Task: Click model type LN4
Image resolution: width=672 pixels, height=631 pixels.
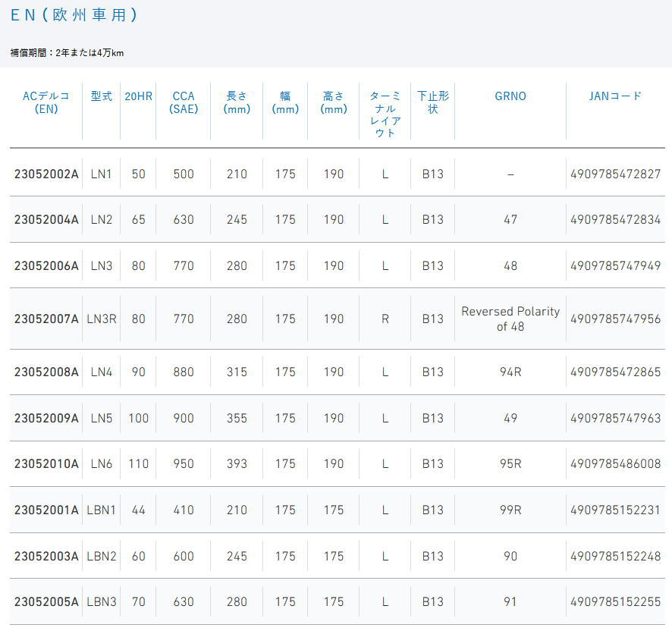Action: (x=101, y=372)
